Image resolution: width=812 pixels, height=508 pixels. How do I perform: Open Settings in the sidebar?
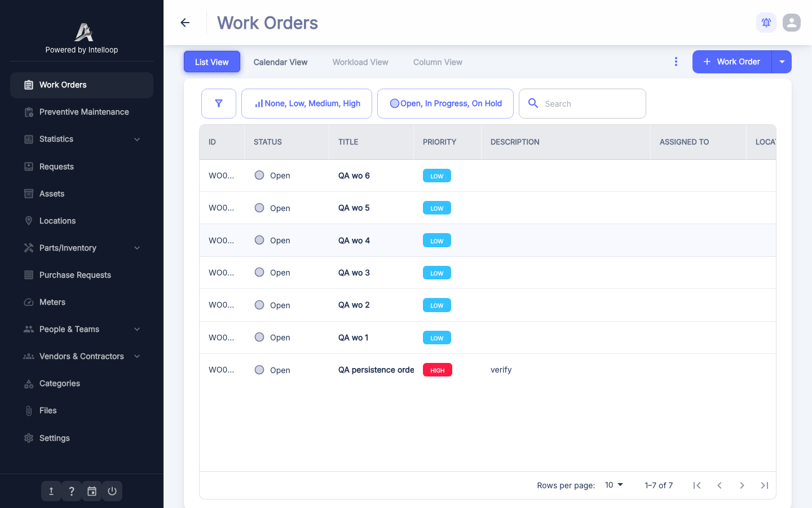[x=82, y=438]
